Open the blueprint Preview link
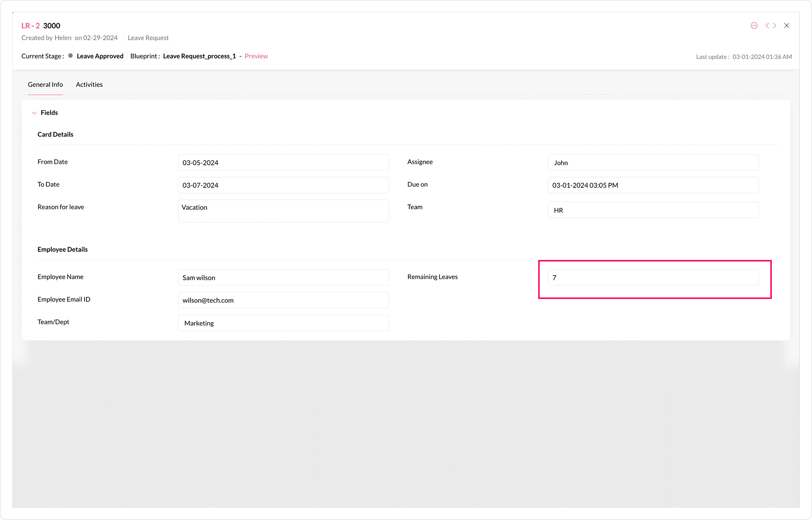This screenshot has height=520, width=812. point(256,56)
